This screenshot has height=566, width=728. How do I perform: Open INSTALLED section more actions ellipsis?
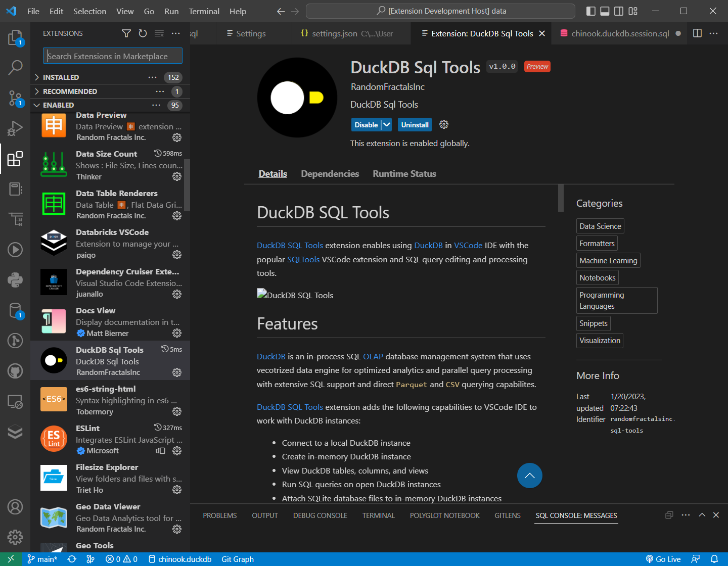[152, 77]
